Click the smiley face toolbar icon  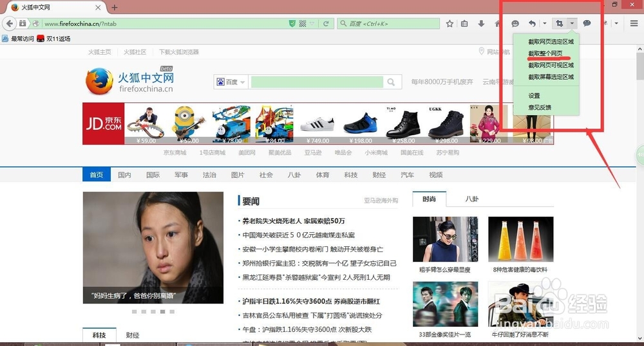coord(515,24)
